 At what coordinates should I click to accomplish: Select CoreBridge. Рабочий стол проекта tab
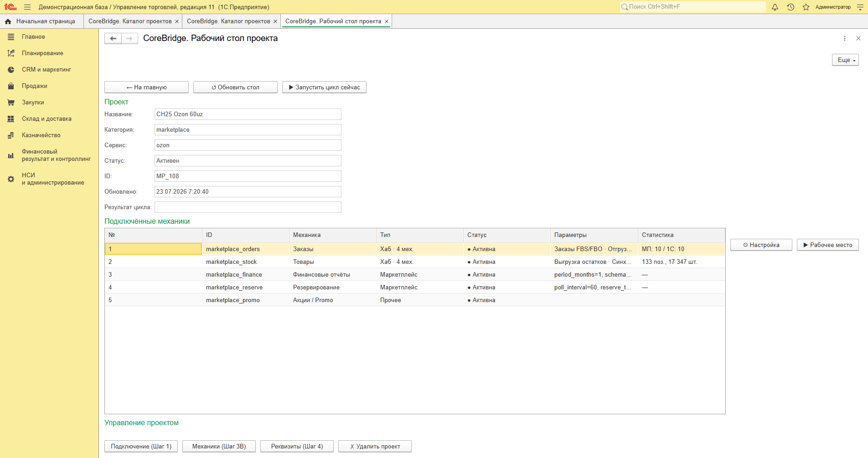point(333,21)
